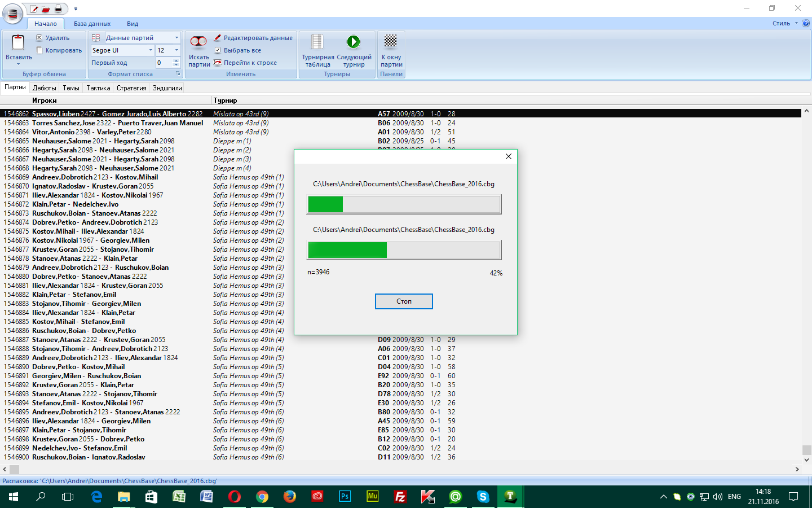Click the printer icon in quick access toolbar
812x508 pixels.
point(58,8)
